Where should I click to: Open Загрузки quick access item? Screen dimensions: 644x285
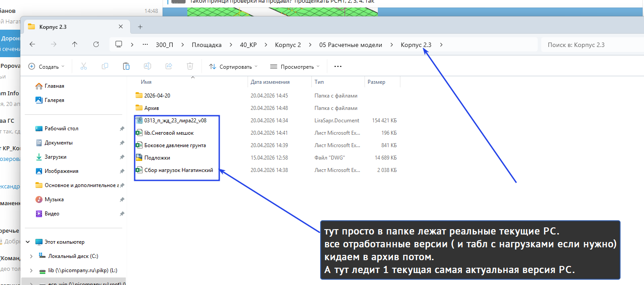[x=55, y=157]
